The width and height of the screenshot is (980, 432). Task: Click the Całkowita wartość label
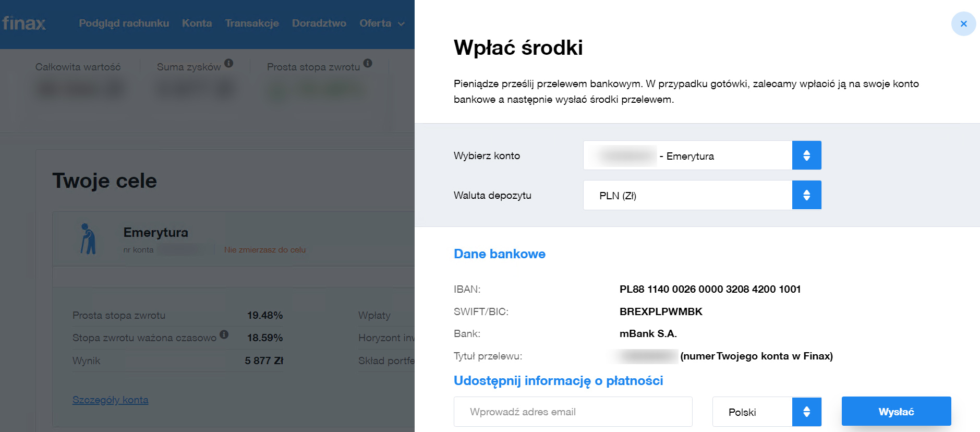[78, 67]
